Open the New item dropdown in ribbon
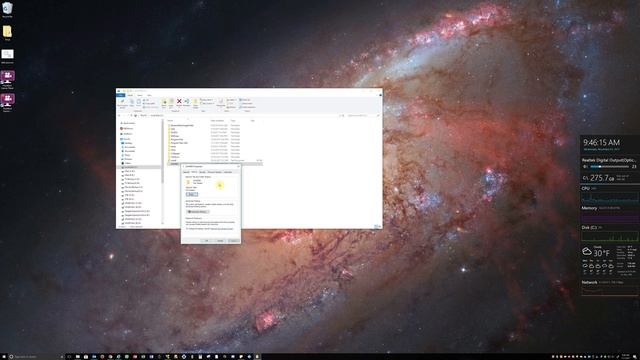The height and width of the screenshot is (360, 640). [207, 100]
